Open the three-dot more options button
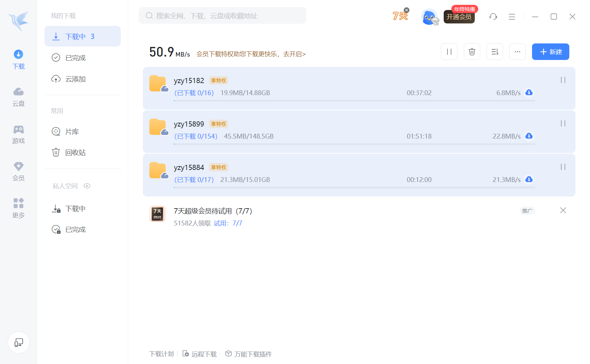 pyautogui.click(x=518, y=52)
